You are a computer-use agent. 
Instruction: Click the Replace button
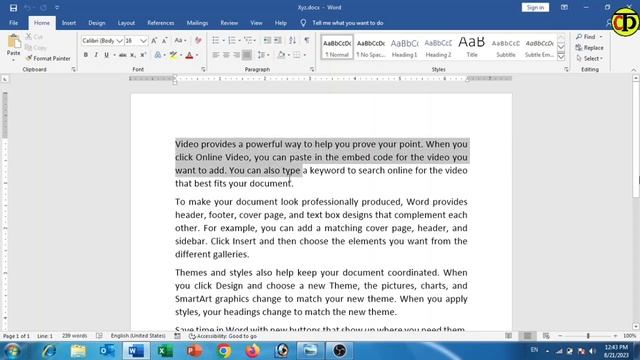point(589,48)
